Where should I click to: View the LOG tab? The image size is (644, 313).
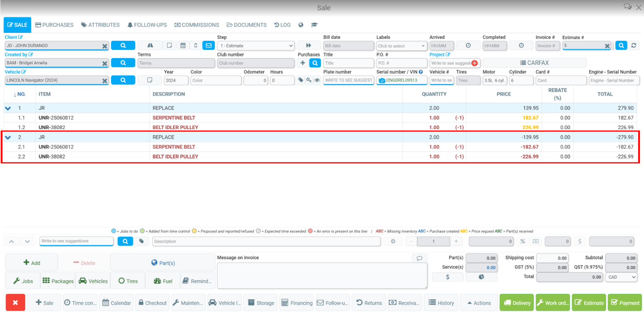tap(282, 25)
